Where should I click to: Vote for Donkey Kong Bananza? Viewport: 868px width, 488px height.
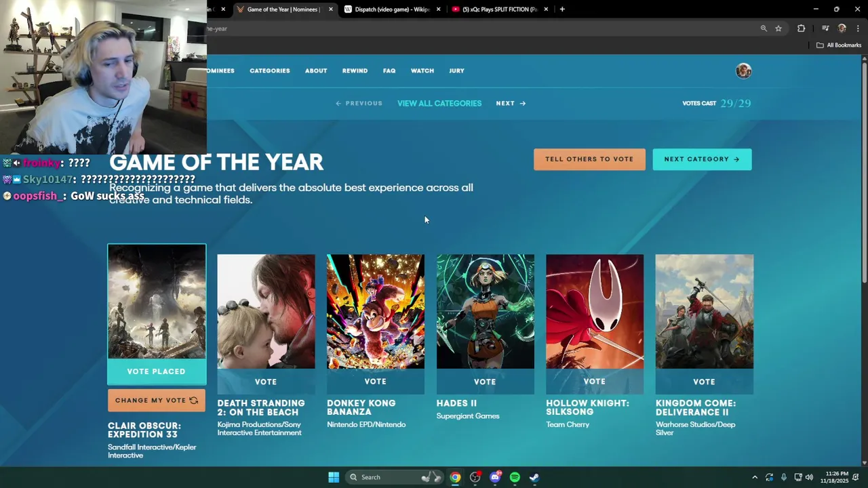click(x=376, y=382)
